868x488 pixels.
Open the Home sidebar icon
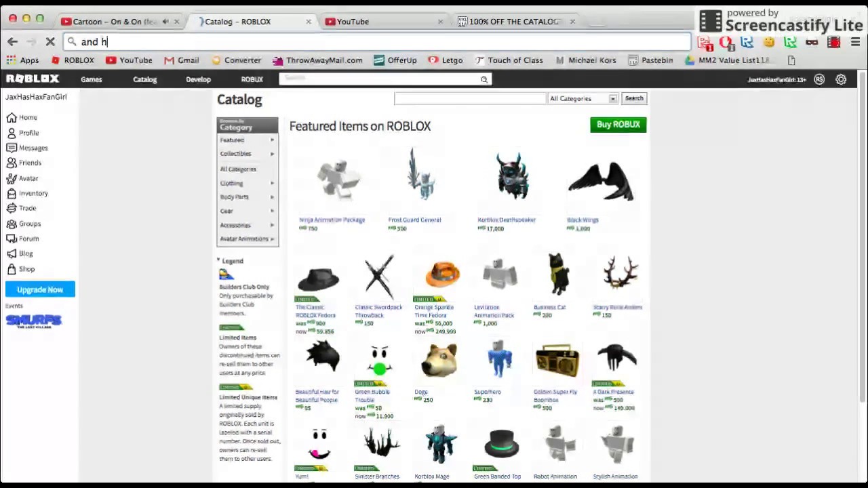click(x=12, y=117)
